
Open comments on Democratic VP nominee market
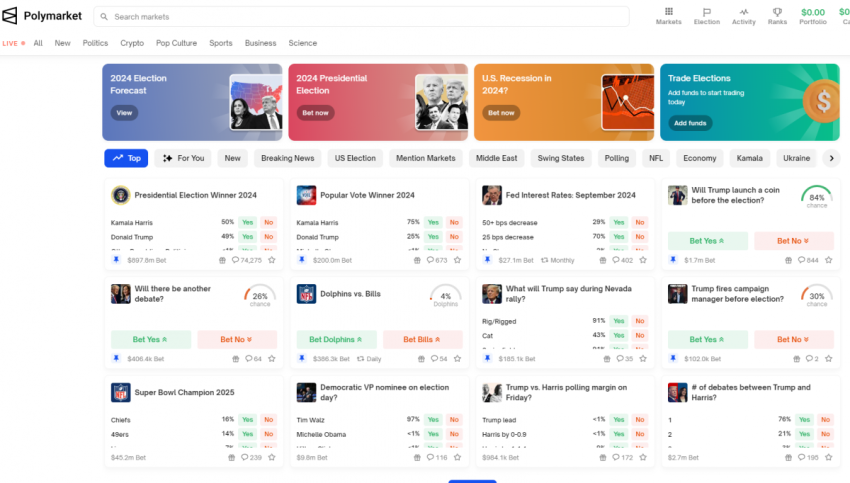[437, 458]
